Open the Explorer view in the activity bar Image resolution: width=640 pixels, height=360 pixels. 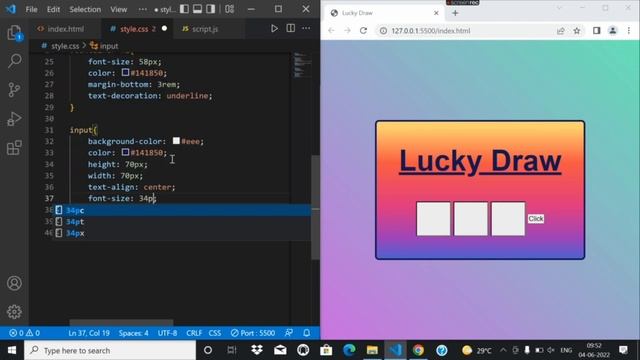[14, 33]
